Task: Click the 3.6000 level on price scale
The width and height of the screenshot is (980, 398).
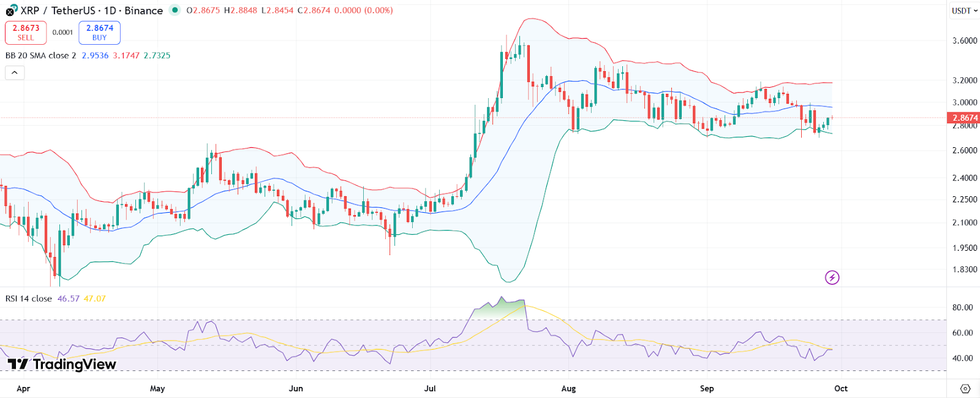Action: (964, 40)
